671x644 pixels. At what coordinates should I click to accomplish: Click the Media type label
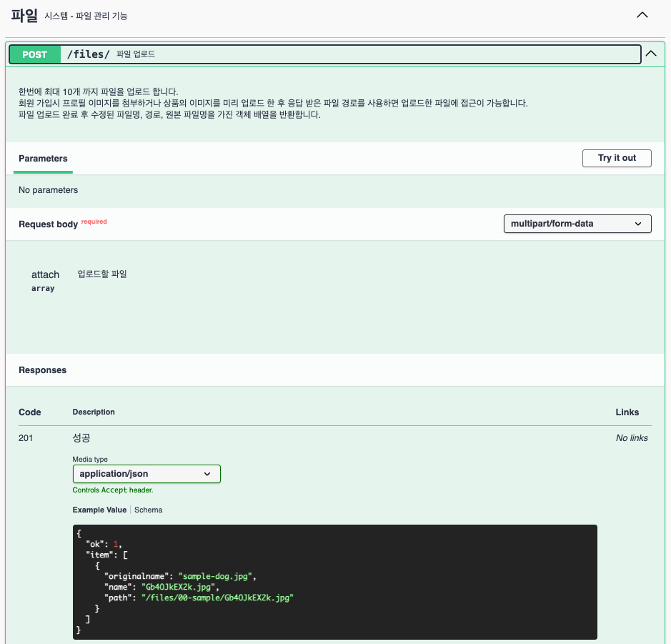click(x=90, y=459)
